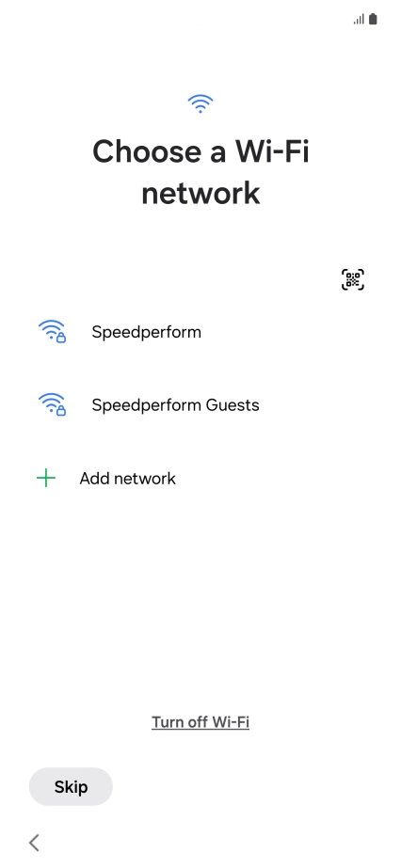Select the Speedperform network name
The height and width of the screenshot is (868, 401).
[146, 332]
